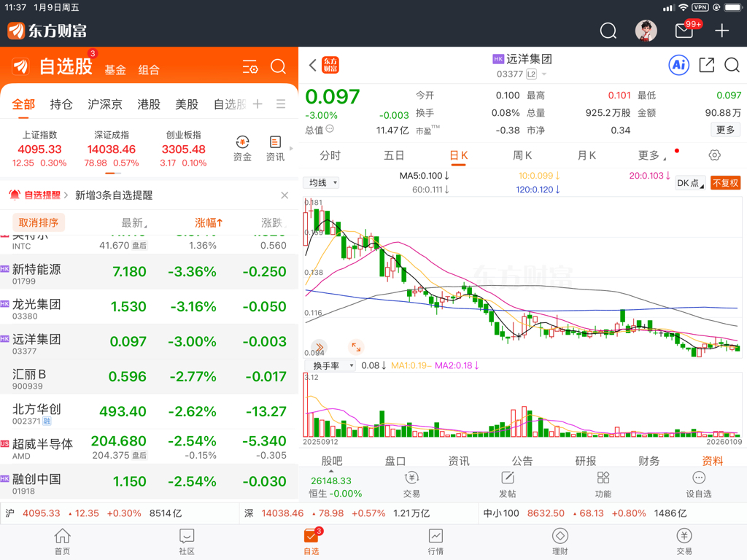This screenshot has height=560, width=747.
Task: Expand chart to fullscreen
Action: pos(356,347)
